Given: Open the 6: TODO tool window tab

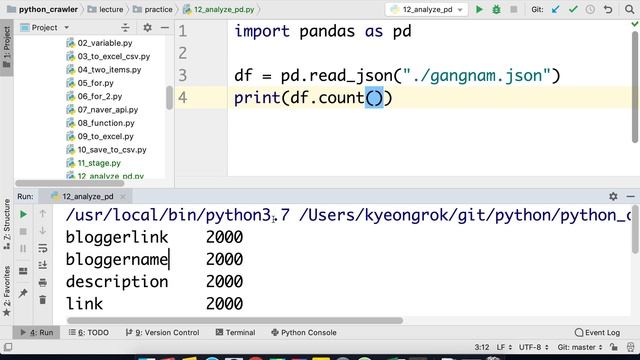Looking at the screenshot, I should click(x=89, y=332).
